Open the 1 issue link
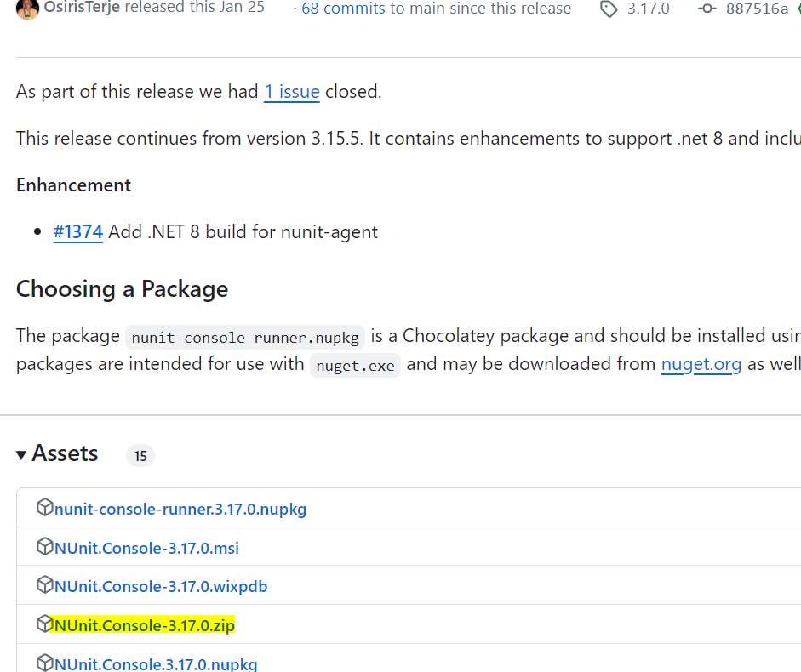801x672 pixels. [292, 92]
